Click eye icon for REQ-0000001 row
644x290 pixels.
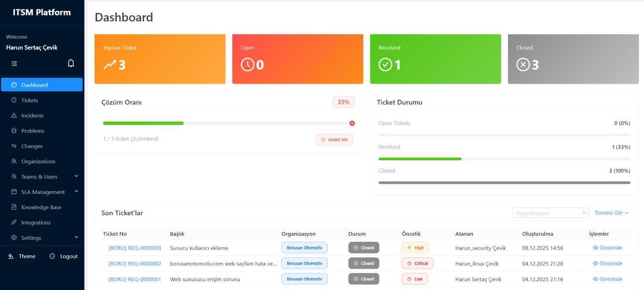[595, 279]
